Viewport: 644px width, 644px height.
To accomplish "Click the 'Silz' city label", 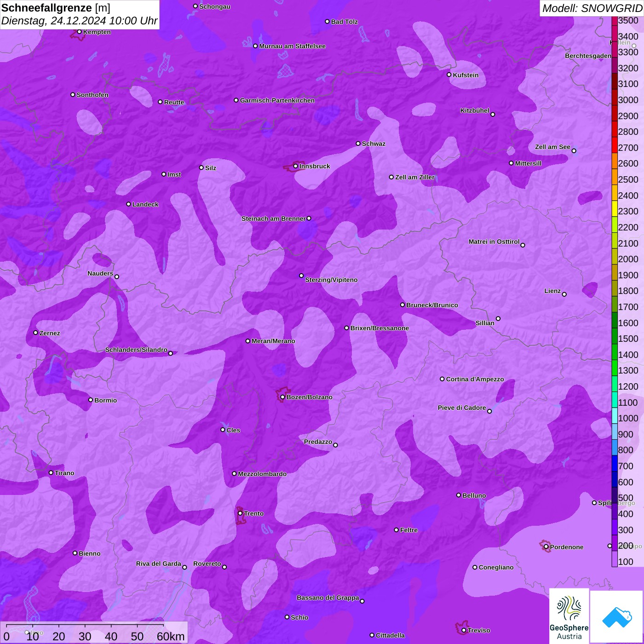I will point(211,168).
